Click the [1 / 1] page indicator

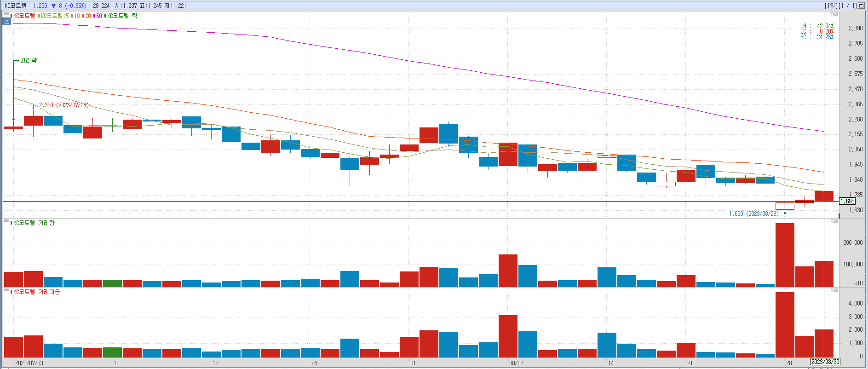click(x=848, y=6)
